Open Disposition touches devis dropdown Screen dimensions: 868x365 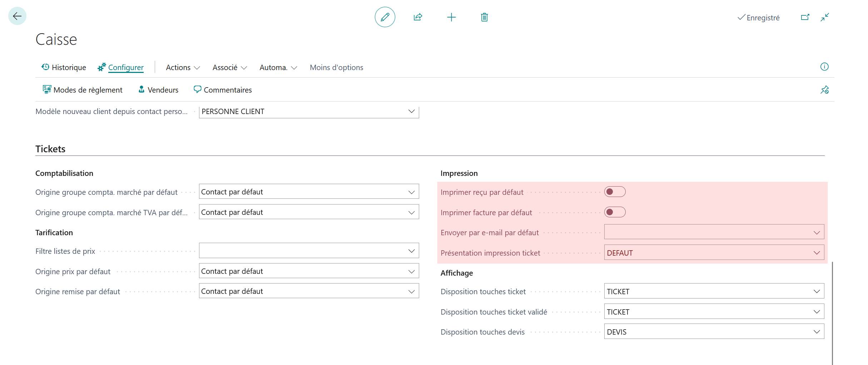pos(714,332)
